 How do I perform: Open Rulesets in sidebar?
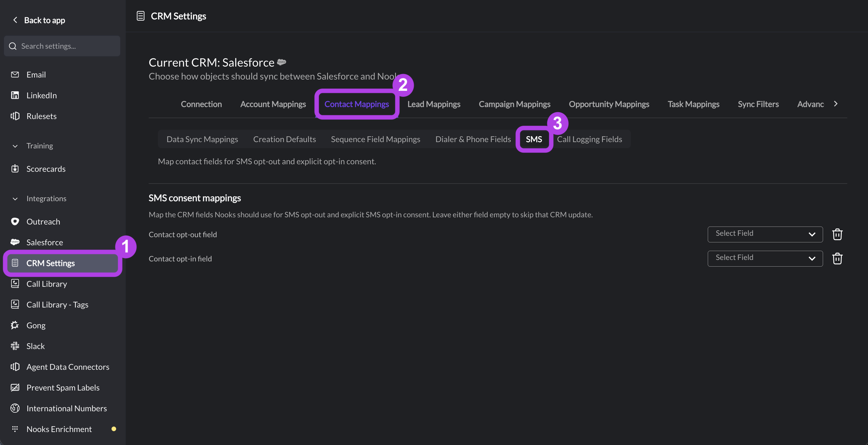tap(41, 116)
